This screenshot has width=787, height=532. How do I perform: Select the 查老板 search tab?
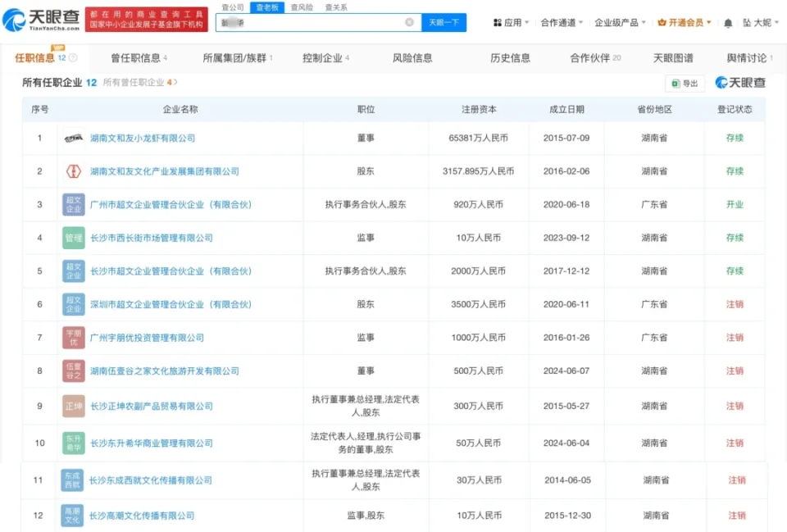click(x=267, y=7)
